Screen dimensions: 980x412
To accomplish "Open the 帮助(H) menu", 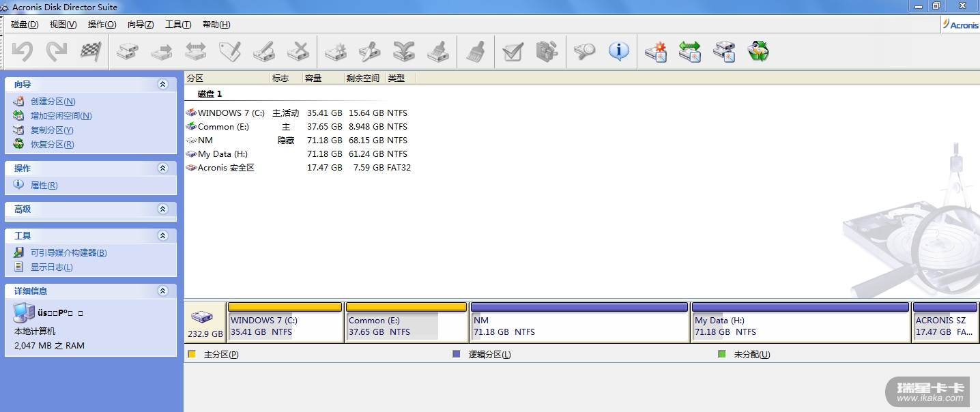I will coord(216,25).
